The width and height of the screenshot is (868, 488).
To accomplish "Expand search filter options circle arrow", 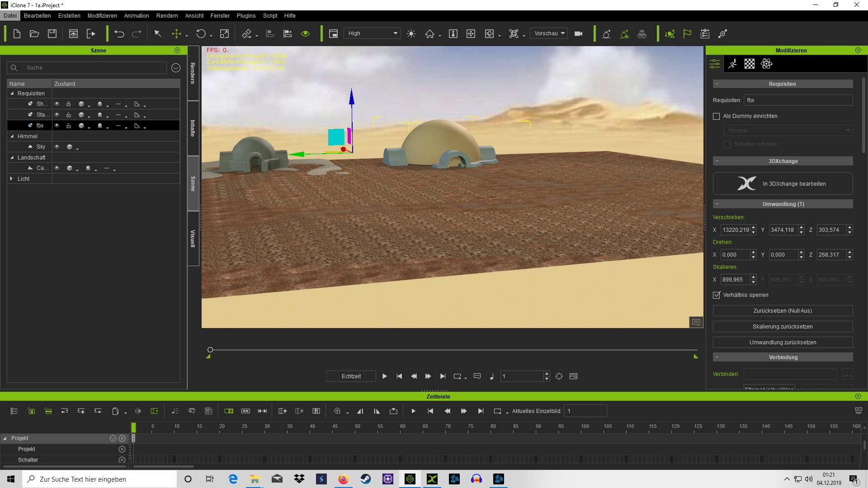I will point(176,68).
